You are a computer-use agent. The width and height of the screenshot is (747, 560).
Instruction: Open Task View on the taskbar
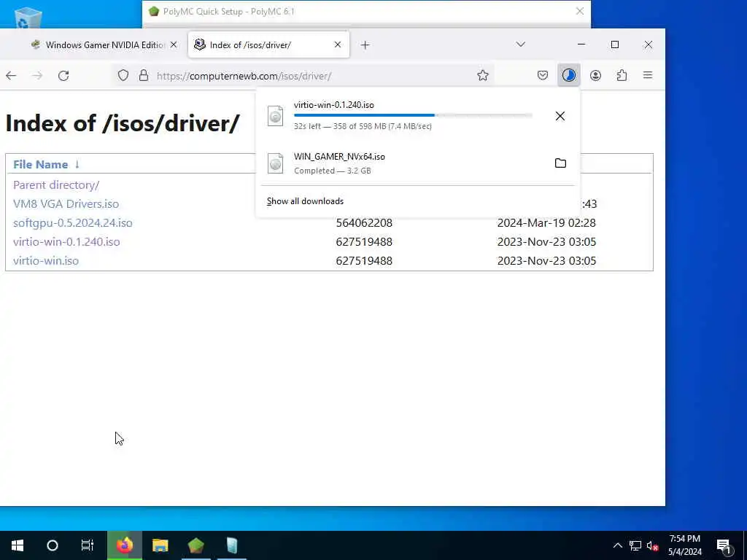click(x=88, y=545)
